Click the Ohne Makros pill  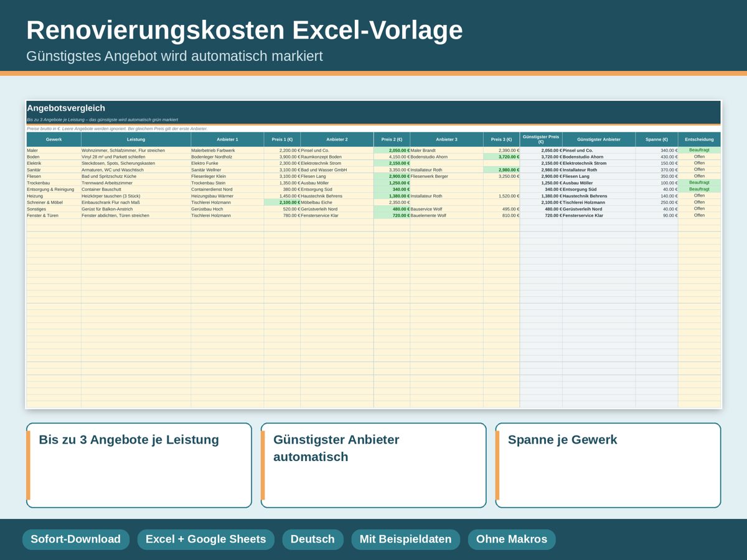point(512,539)
